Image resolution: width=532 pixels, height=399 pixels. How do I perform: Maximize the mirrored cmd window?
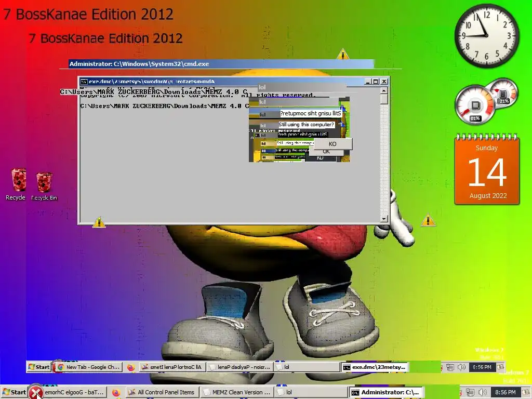point(376,82)
